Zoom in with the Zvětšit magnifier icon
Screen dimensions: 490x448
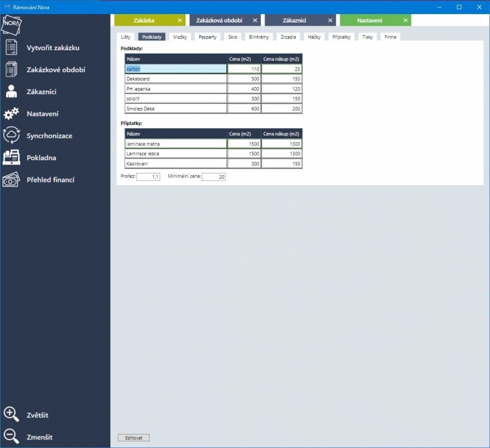pos(12,415)
